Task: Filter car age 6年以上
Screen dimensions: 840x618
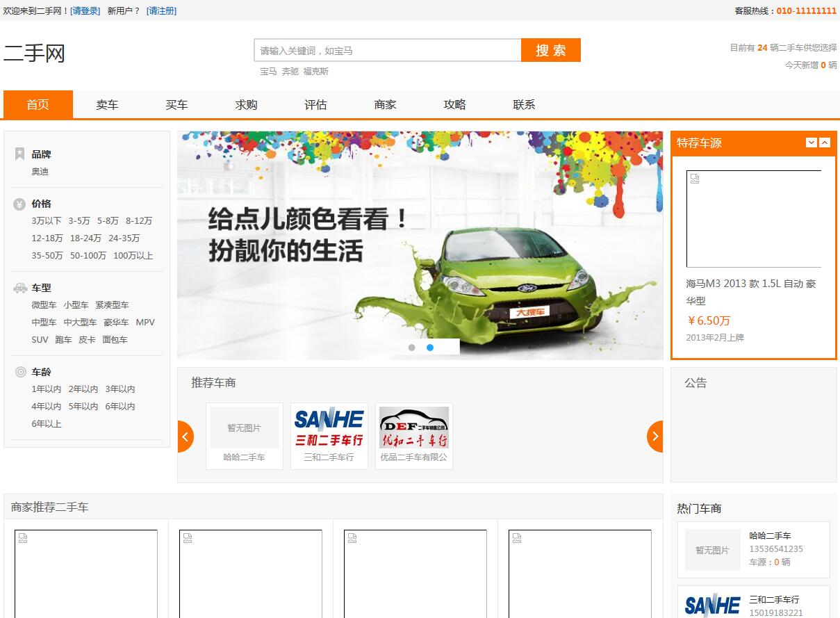Action: tap(47, 424)
